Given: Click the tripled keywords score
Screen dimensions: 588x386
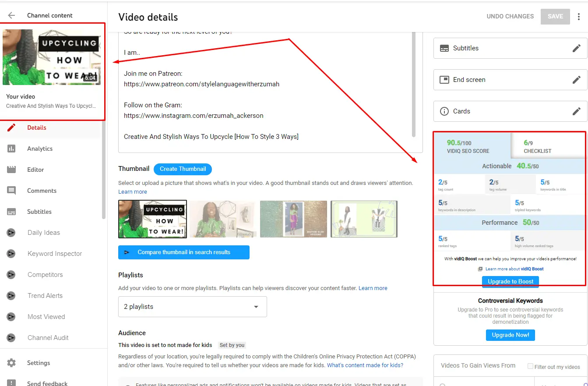Looking at the screenshot, I should (549, 205).
